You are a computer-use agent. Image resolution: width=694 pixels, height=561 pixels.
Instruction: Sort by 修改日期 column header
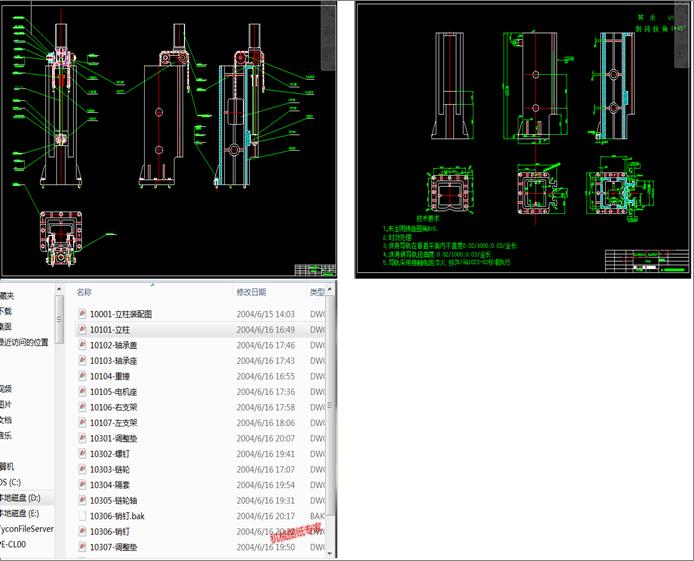tap(251, 292)
